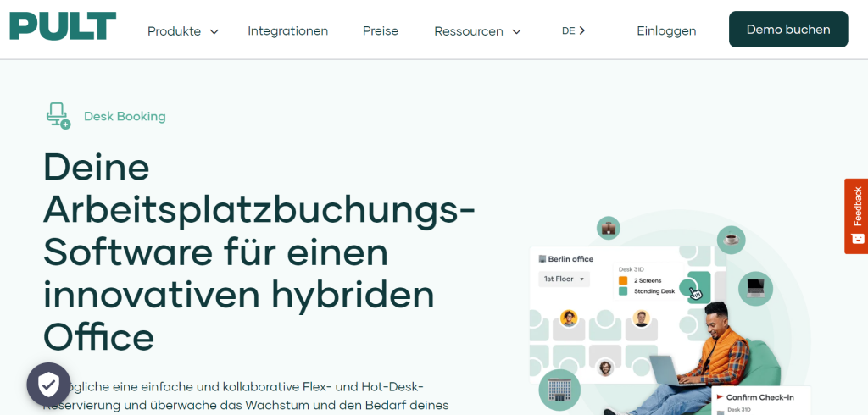Screen dimensions: 868x415
Task: Click the Einloggen link
Action: click(x=666, y=31)
